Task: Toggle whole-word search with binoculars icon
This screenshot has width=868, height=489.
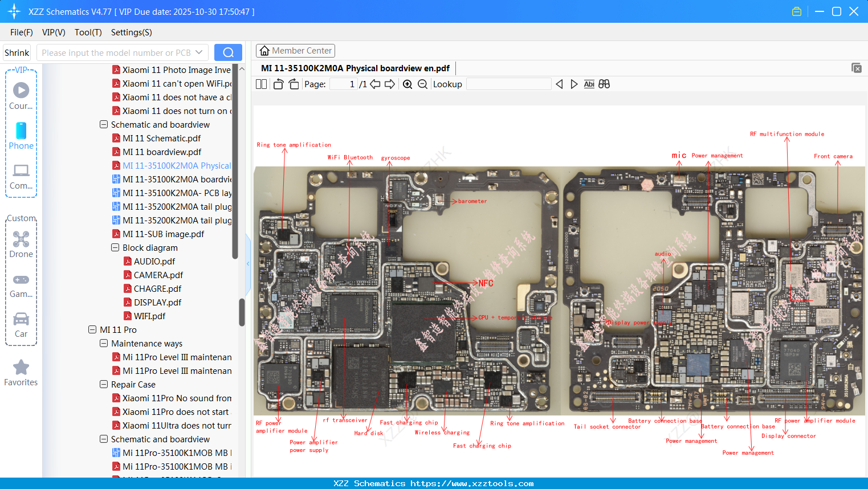Action: pos(604,84)
